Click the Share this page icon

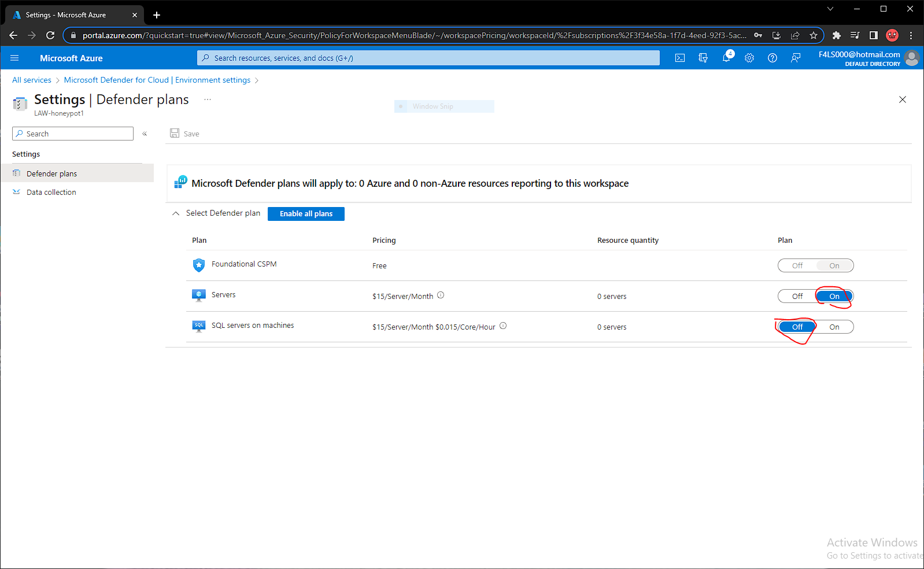point(795,35)
